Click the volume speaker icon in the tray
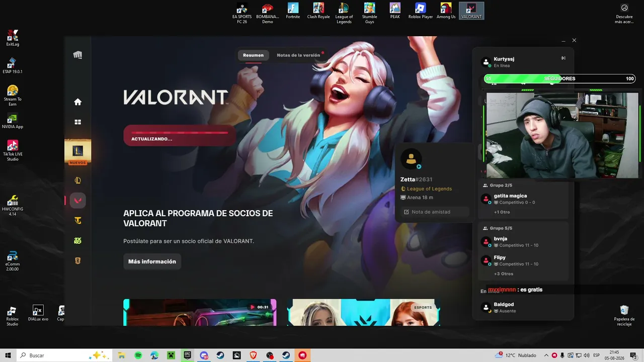 586,355
